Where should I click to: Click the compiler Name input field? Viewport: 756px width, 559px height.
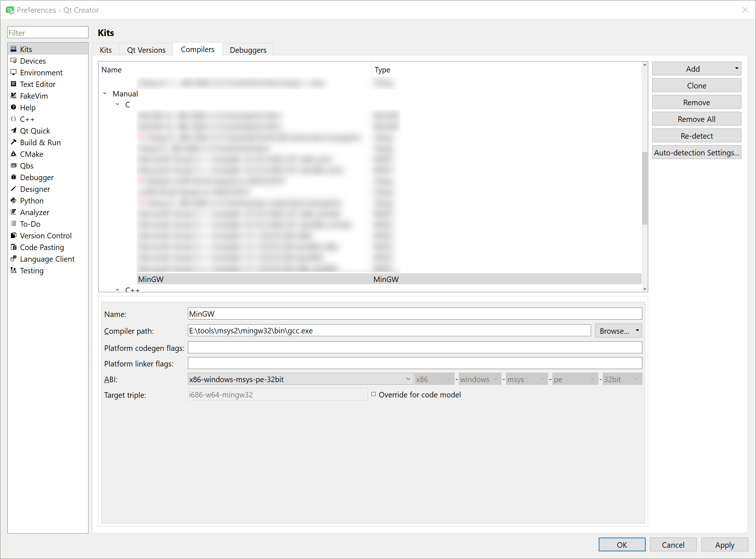pos(415,313)
